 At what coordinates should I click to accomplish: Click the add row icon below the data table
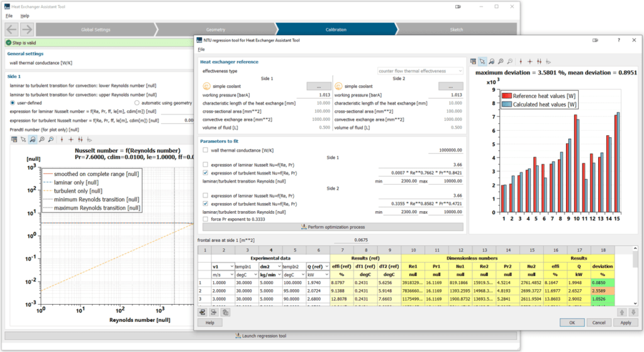click(x=204, y=312)
